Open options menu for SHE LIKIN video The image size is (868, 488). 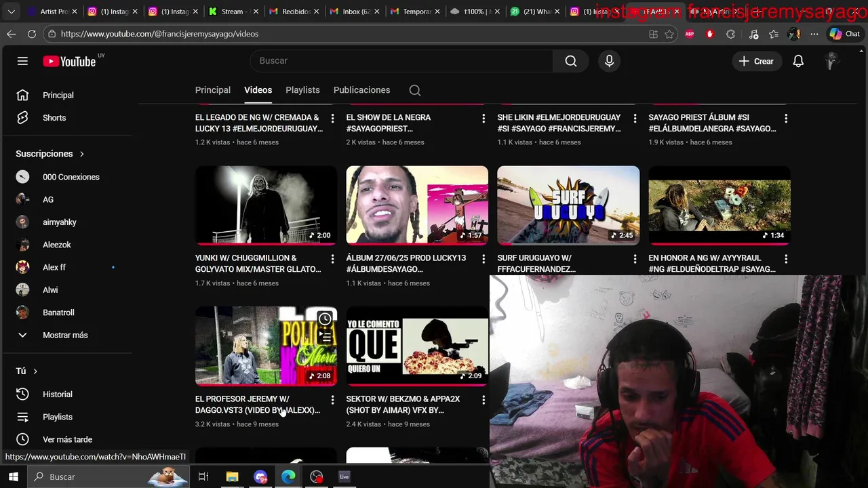635,119
